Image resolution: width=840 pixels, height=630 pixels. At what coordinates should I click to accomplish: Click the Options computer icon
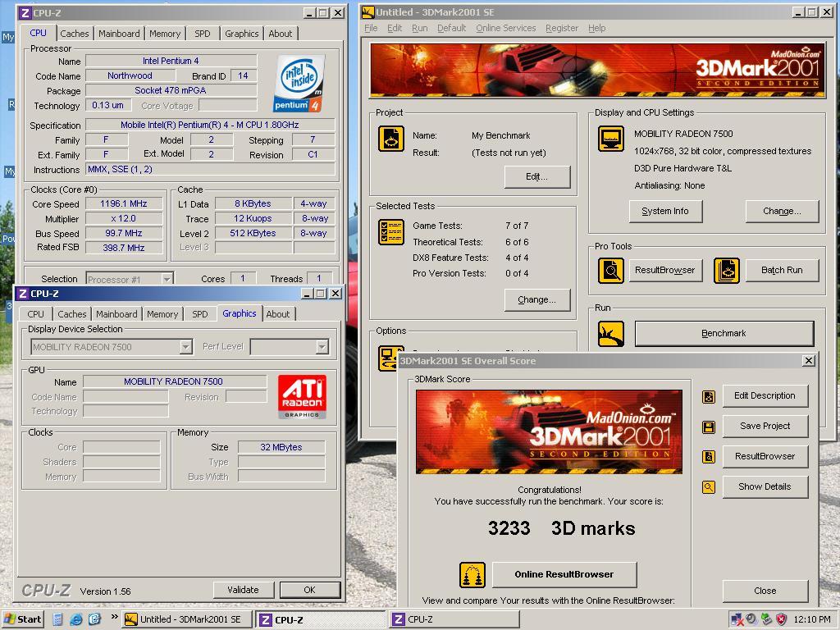click(388, 358)
